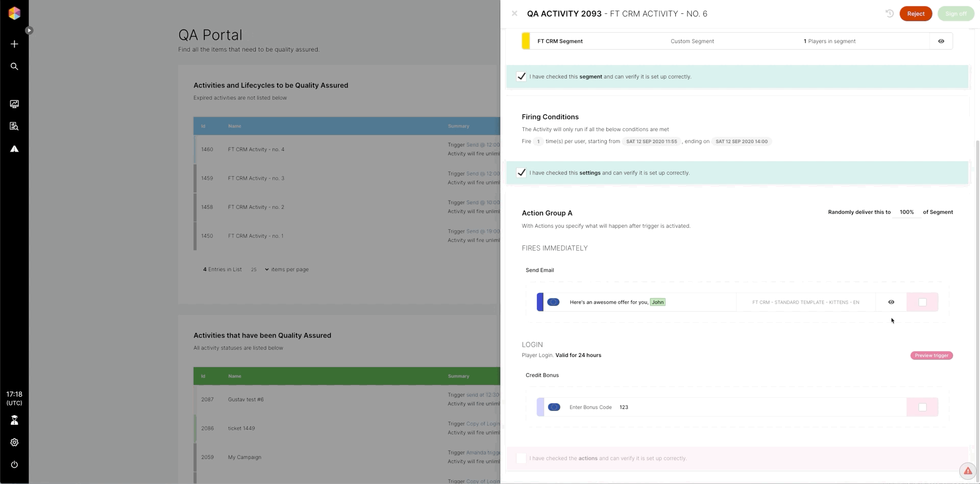Click the 100% of Segment input field
This screenshot has height=484, width=980.
click(906, 212)
